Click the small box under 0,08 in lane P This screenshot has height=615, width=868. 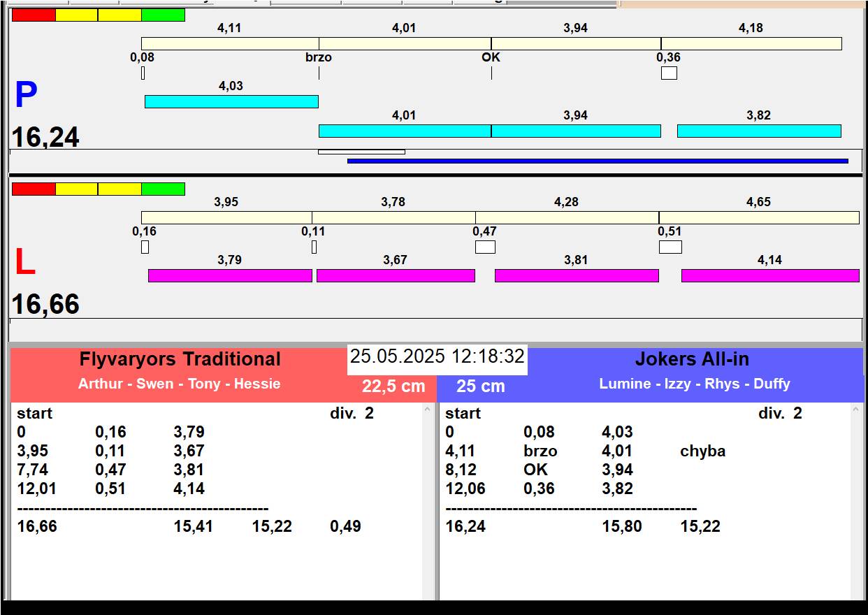click(143, 73)
